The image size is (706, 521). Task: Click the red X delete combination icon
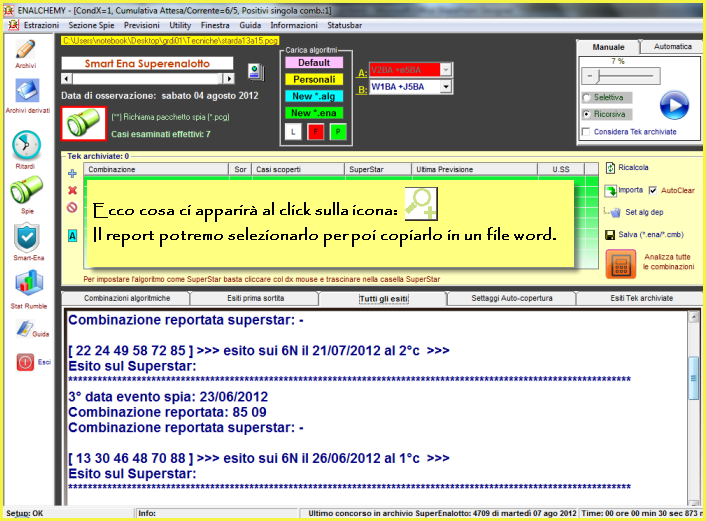point(72,190)
